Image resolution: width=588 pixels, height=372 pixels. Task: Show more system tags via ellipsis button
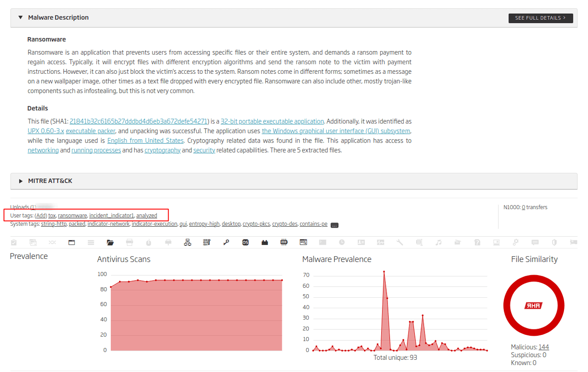(334, 225)
